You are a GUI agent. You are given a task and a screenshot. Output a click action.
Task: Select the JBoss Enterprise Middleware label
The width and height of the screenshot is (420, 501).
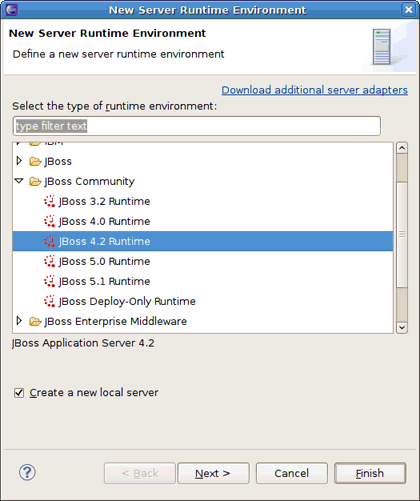tap(115, 321)
